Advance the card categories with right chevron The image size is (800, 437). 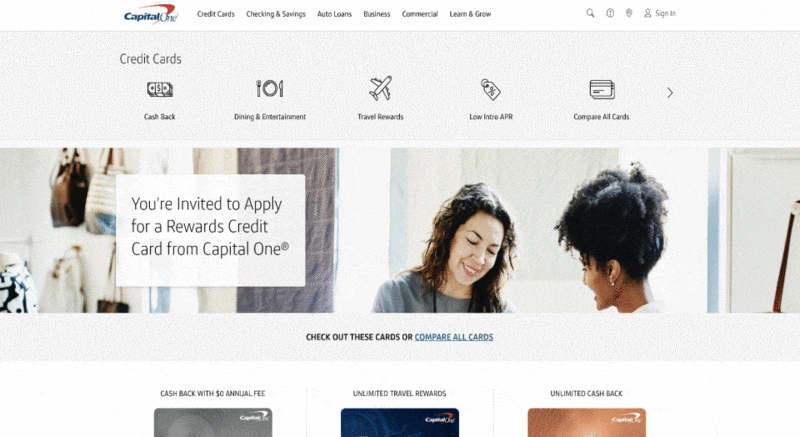670,93
